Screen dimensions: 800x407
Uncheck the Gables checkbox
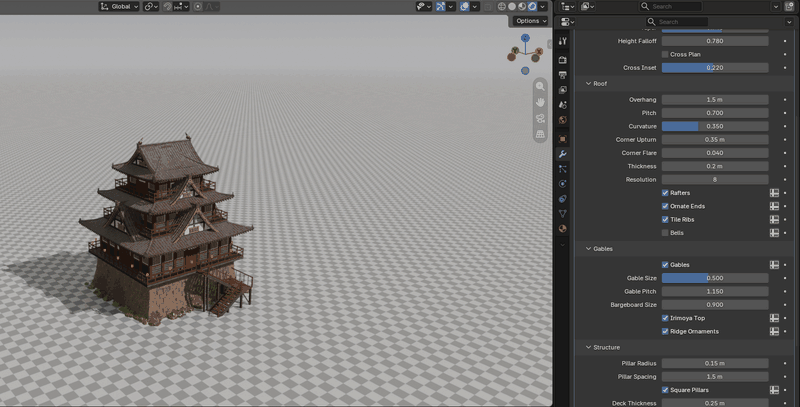[x=665, y=265]
